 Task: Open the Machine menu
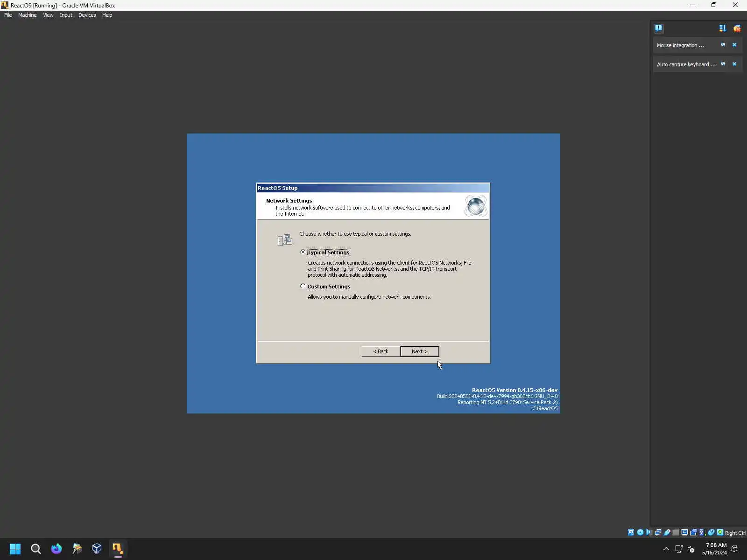27,15
